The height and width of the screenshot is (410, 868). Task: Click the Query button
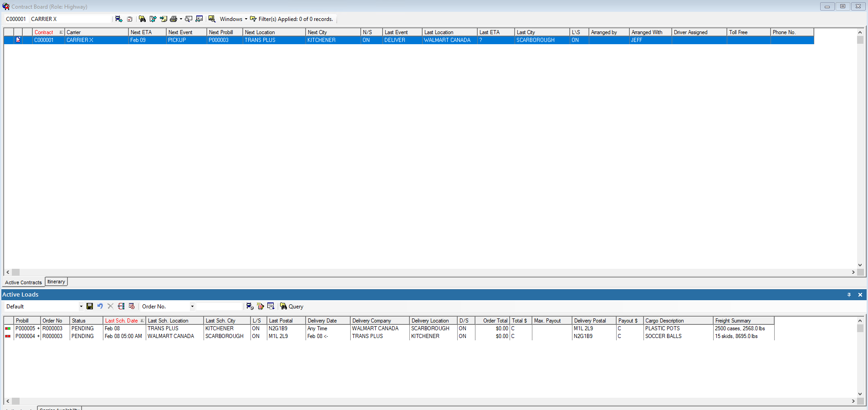(295, 306)
